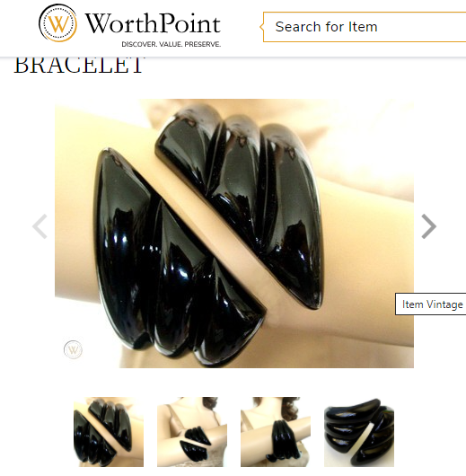
Task: Click the BRACELET title heading
Action: click(79, 66)
